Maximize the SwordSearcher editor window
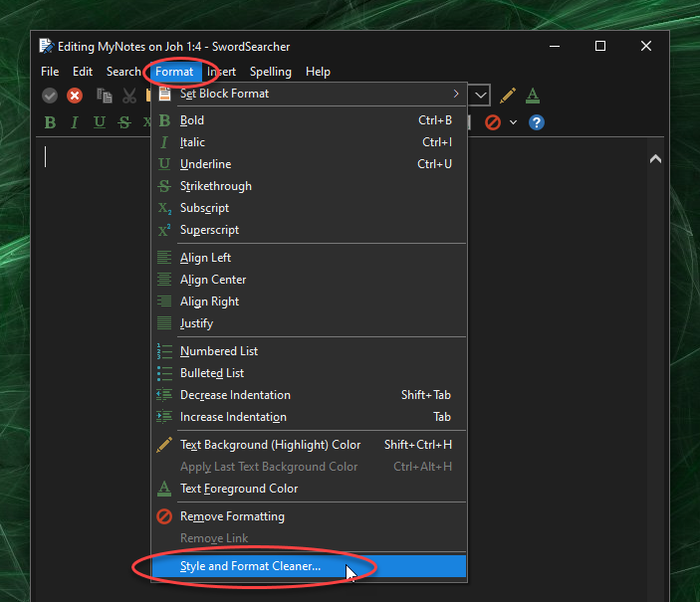The width and height of the screenshot is (700, 602). (600, 46)
